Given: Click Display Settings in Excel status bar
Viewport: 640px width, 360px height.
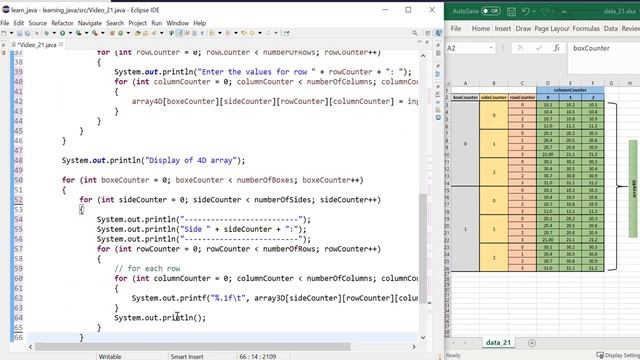Looking at the screenshot, I should click(x=618, y=356).
